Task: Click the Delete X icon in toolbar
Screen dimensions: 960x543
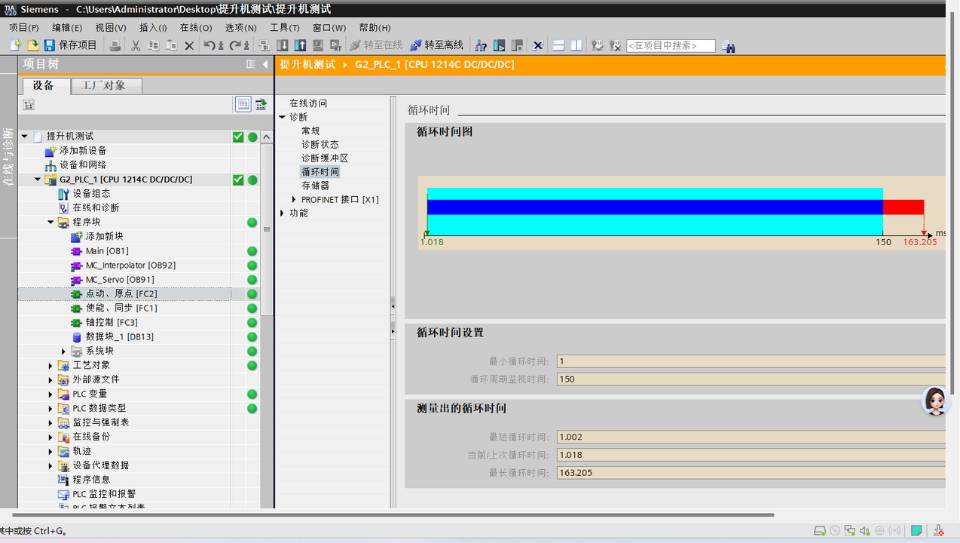Action: (189, 45)
